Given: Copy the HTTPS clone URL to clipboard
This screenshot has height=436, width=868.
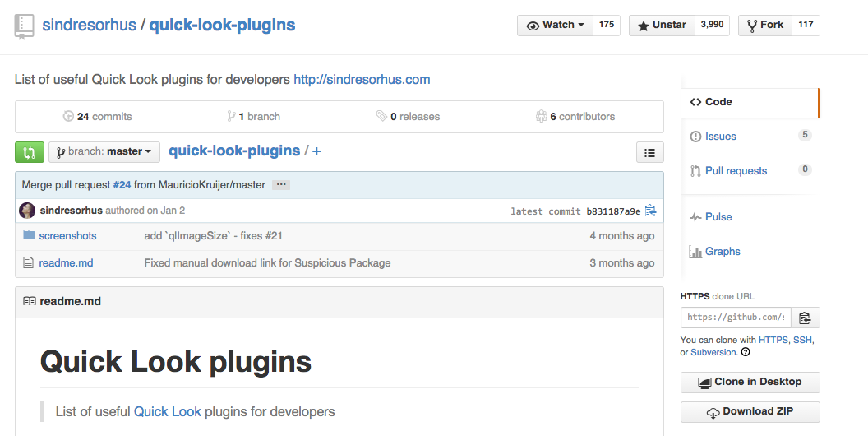Looking at the screenshot, I should 805,318.
